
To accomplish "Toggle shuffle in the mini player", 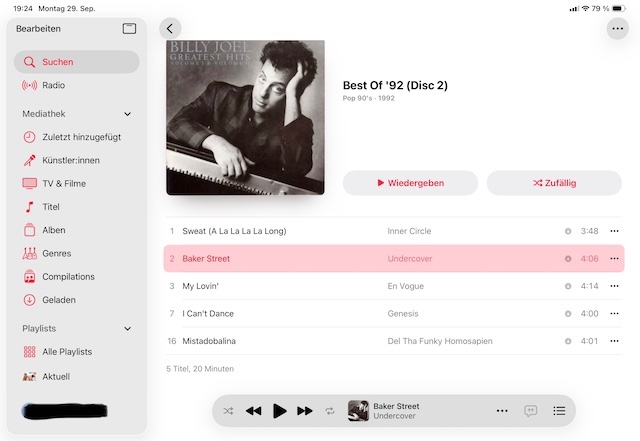I will [228, 411].
